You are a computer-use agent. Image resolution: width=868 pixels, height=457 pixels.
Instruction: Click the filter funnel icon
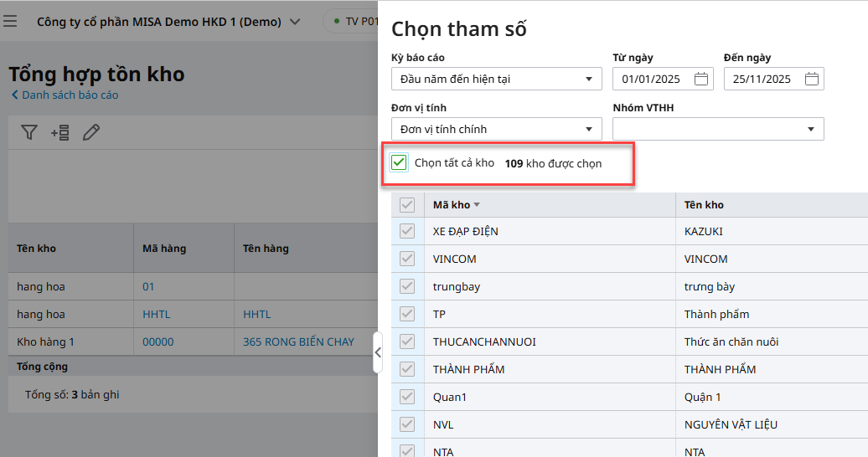pyautogui.click(x=29, y=132)
